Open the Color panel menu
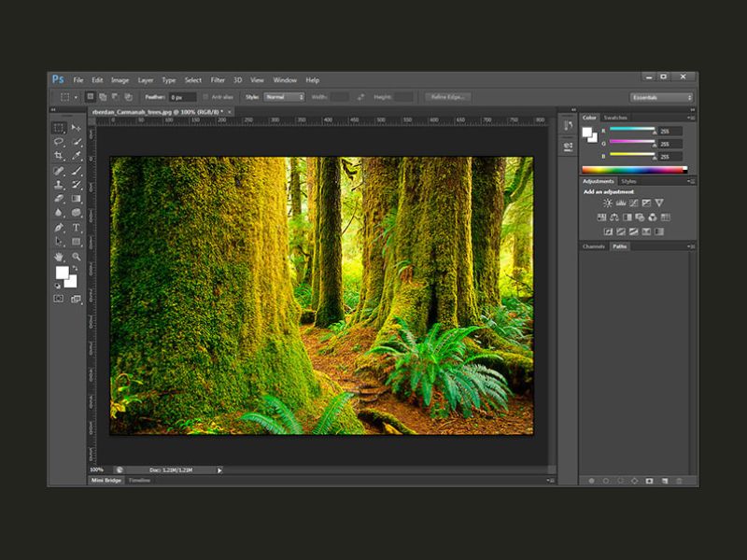The width and height of the screenshot is (747, 560). [x=693, y=118]
